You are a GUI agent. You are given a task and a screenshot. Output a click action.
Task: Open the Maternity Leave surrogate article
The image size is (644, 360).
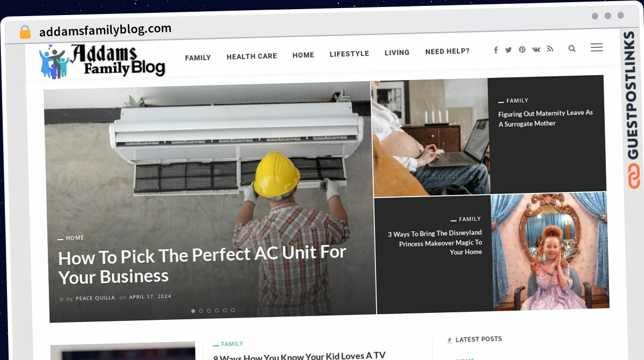545,118
